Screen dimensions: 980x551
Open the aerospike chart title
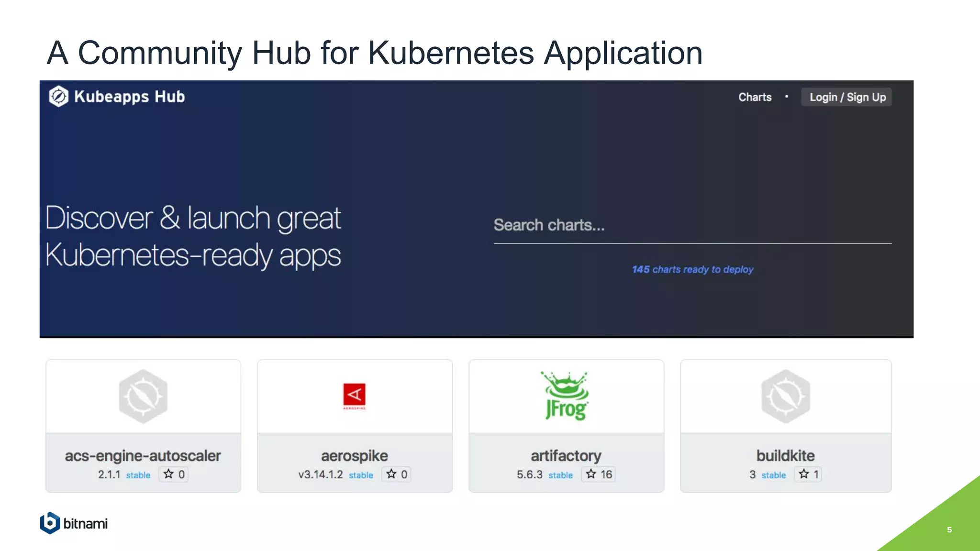pyautogui.click(x=354, y=455)
